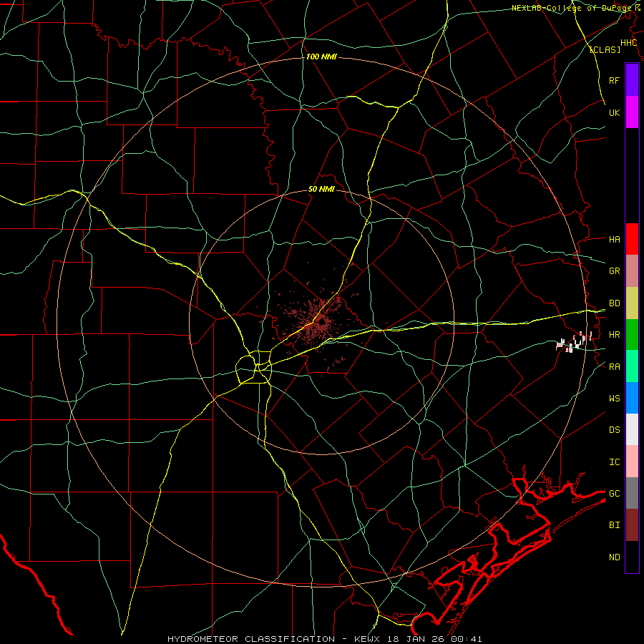Click the "50 NMI" range ring label
Viewport: 644px width, 644px height.
click(x=321, y=190)
